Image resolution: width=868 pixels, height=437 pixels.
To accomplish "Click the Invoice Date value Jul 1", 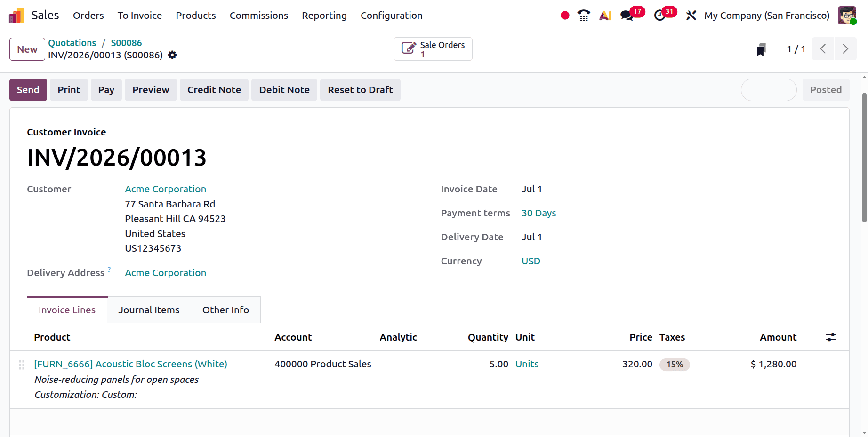I will 531,189.
